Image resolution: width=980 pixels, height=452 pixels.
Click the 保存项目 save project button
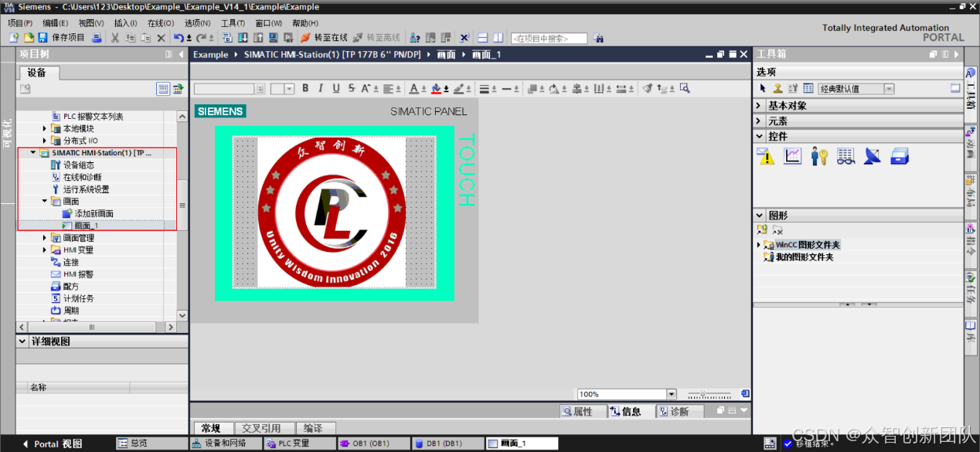click(68, 37)
